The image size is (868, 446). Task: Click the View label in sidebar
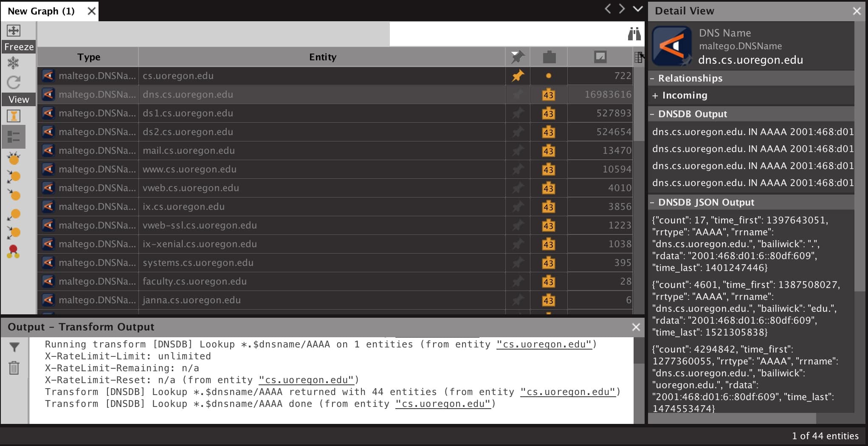[x=19, y=99]
